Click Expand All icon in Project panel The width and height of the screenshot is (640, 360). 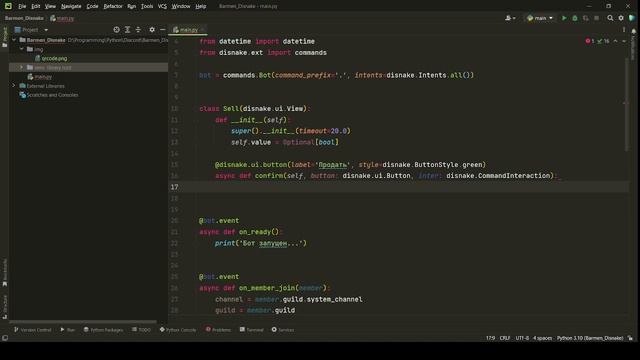pos(127,30)
